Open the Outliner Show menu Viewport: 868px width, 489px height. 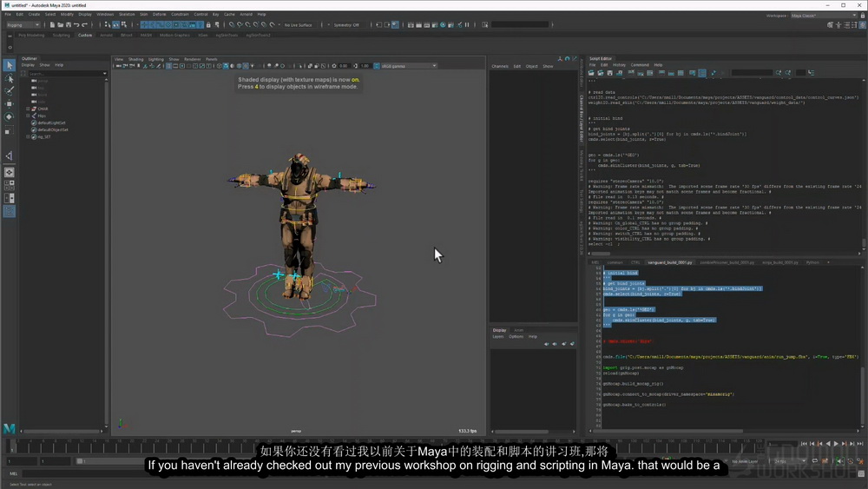pos(44,65)
